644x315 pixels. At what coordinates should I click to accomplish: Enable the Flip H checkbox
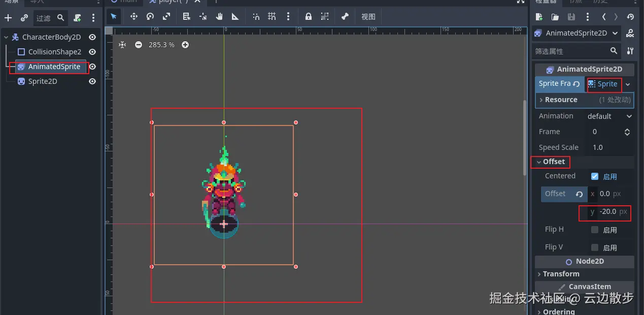click(x=595, y=230)
